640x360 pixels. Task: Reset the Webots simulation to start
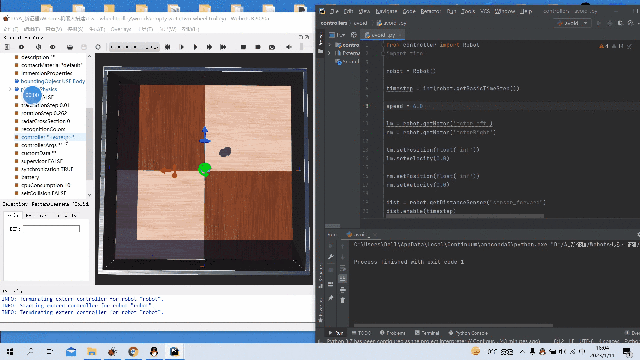click(167, 47)
